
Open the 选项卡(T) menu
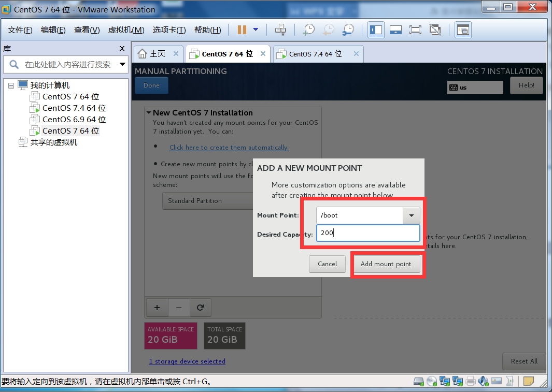click(169, 30)
